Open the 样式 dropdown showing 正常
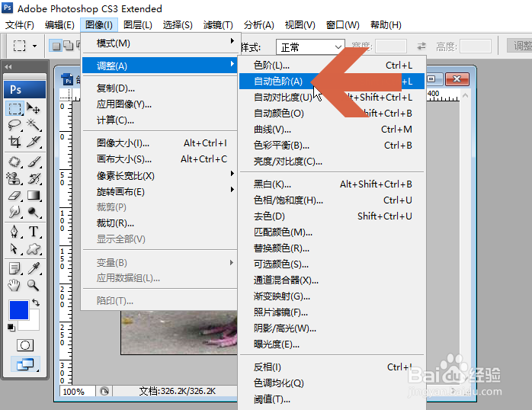The image size is (532, 410). pos(310,47)
